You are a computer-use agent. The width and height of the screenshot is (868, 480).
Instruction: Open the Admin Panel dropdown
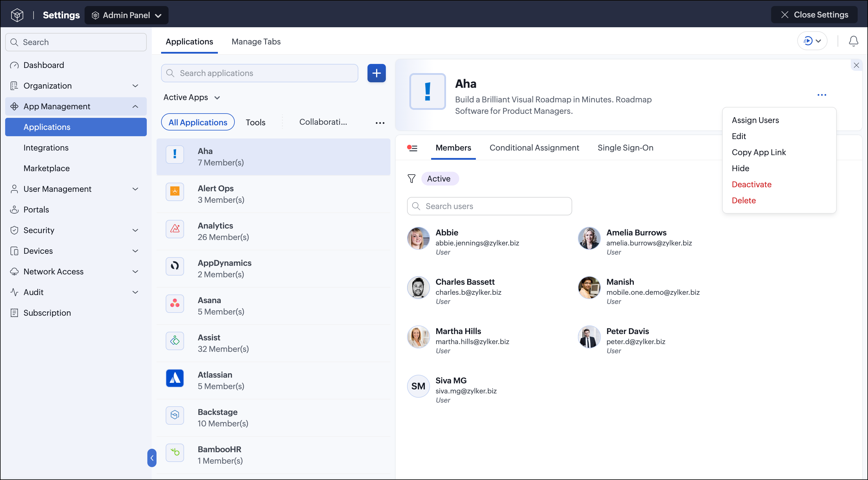[126, 15]
